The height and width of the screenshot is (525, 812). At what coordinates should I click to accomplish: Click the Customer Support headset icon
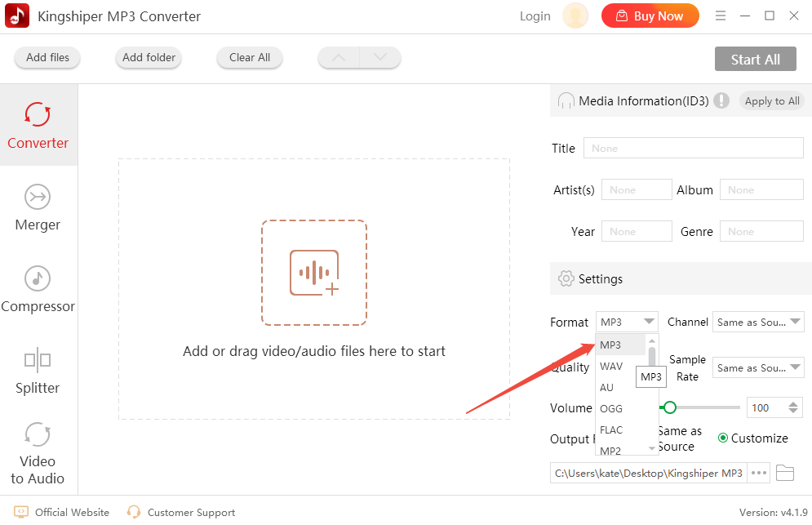[134, 512]
